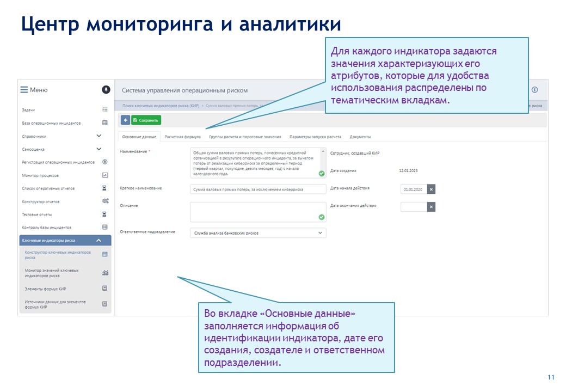
Task: Switch to the Документы tab
Action: [x=360, y=137]
